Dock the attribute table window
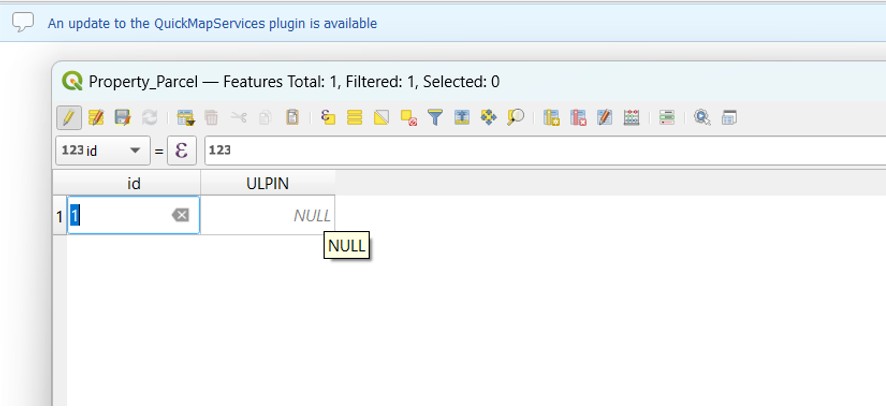886x410 pixels. coord(729,117)
